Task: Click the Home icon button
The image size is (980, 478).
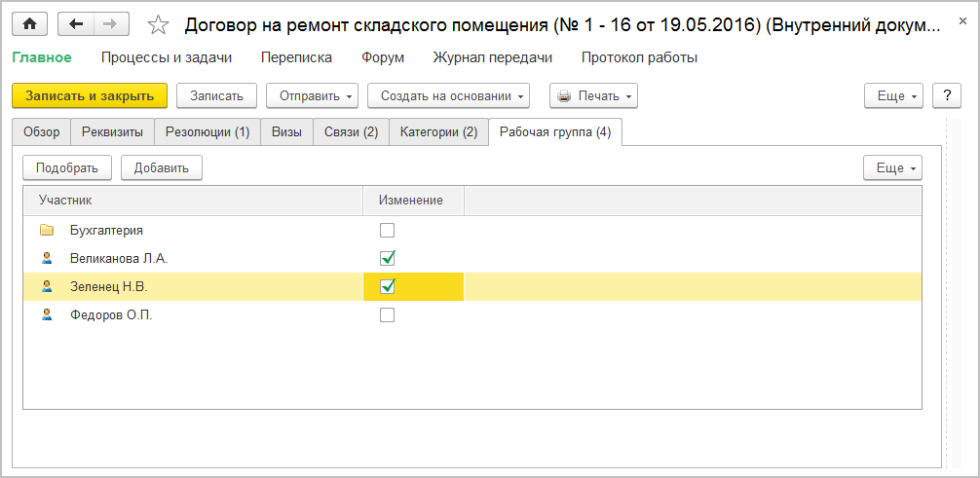Action: [x=29, y=24]
